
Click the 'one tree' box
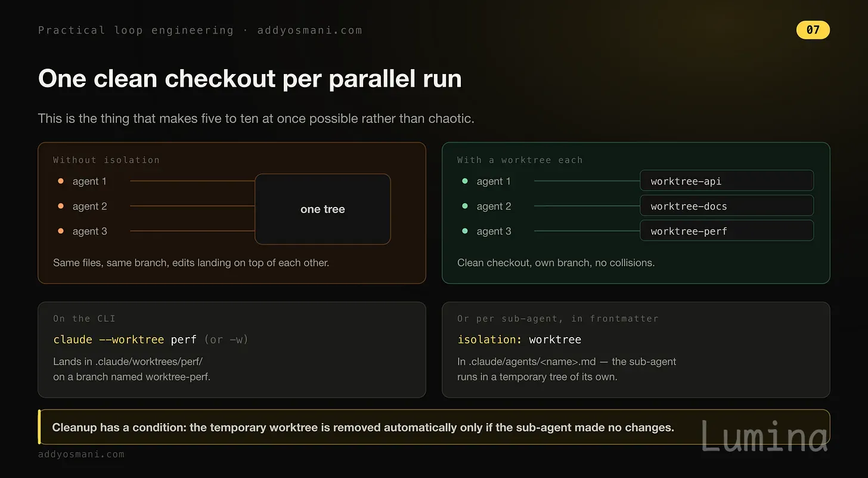pyautogui.click(x=323, y=209)
